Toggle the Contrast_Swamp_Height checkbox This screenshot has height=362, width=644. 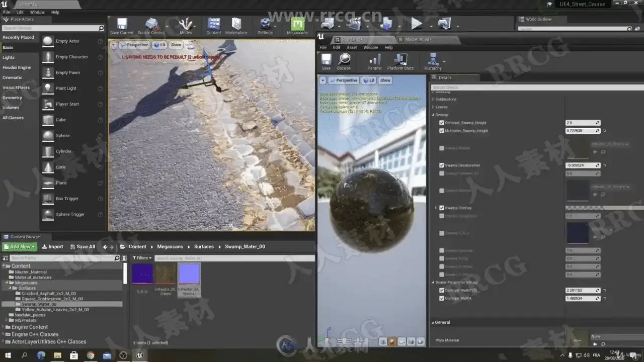(x=442, y=123)
